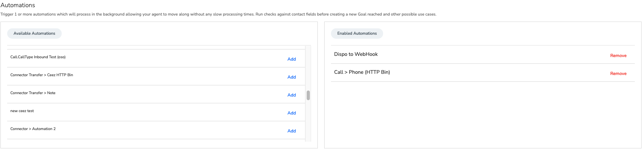Select the Connector > Automation 2 row label
The height and width of the screenshot is (152, 644).
click(x=33, y=129)
